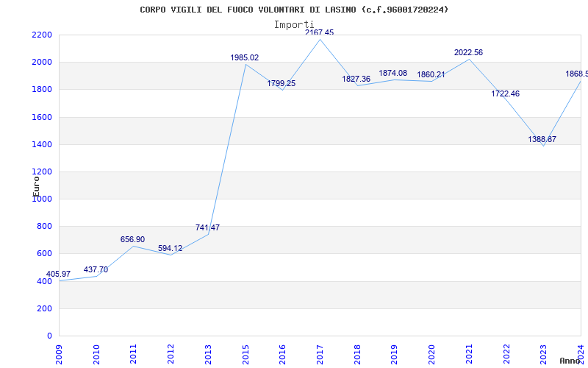Click y-axis value 800
588x368 pixels.
pyautogui.click(x=45, y=227)
